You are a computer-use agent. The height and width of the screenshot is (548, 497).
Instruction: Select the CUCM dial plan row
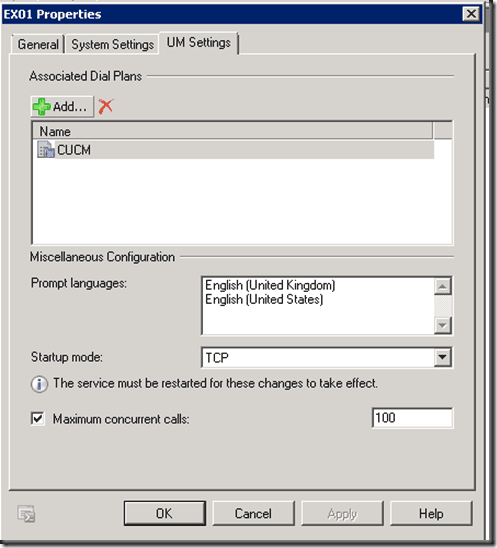coord(235,150)
